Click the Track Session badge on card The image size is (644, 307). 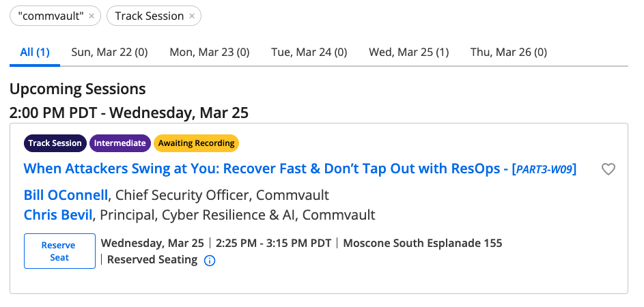(55, 143)
